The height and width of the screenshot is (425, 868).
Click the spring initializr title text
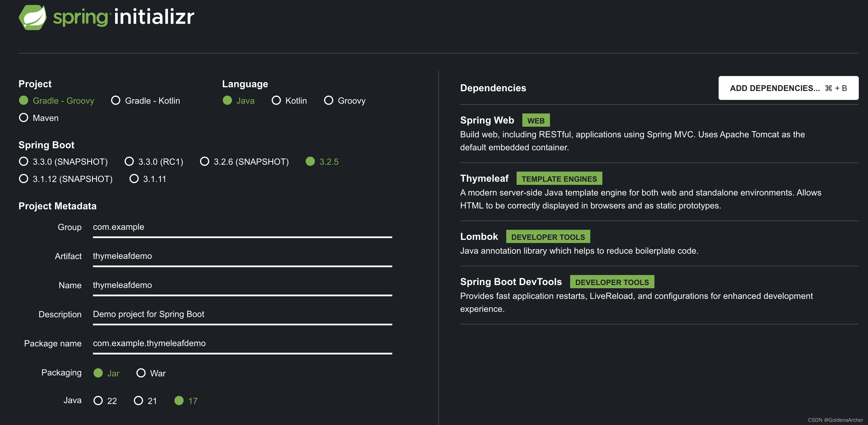[124, 17]
